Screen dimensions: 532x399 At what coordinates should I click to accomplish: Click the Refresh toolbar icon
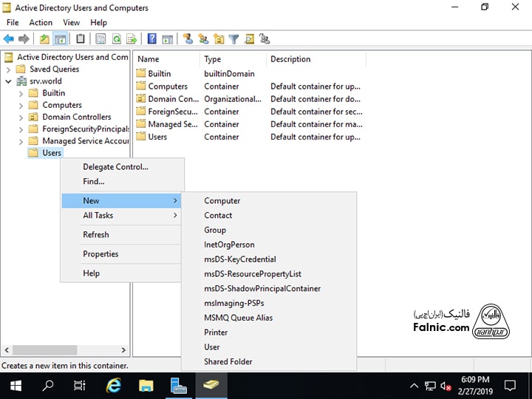116,38
